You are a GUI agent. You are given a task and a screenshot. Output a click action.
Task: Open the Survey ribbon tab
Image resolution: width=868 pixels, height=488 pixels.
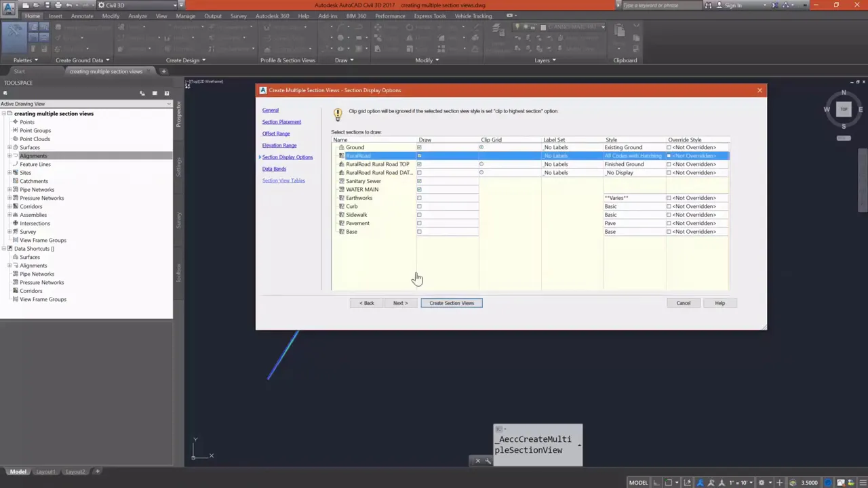(238, 16)
